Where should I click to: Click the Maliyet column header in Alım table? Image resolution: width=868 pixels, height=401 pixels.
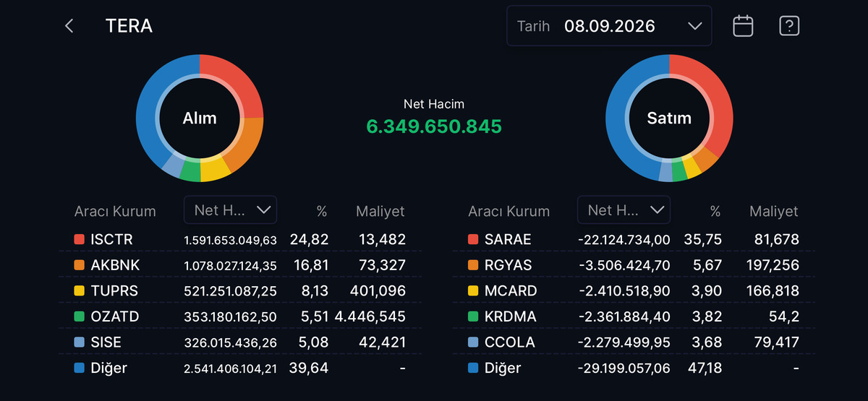(x=380, y=212)
